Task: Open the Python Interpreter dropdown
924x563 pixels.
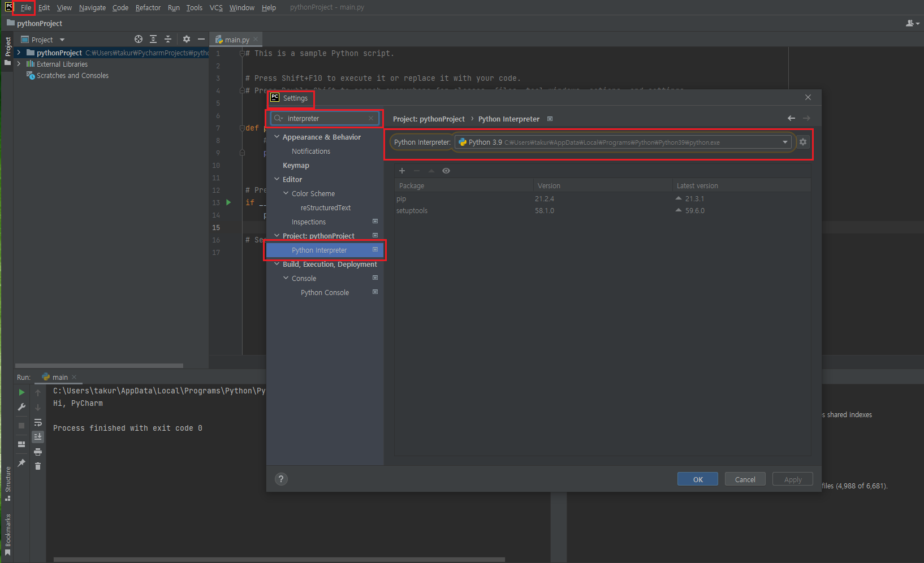Action: point(785,142)
